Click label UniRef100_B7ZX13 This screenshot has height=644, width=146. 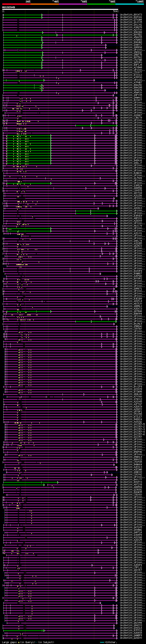point(131,75)
